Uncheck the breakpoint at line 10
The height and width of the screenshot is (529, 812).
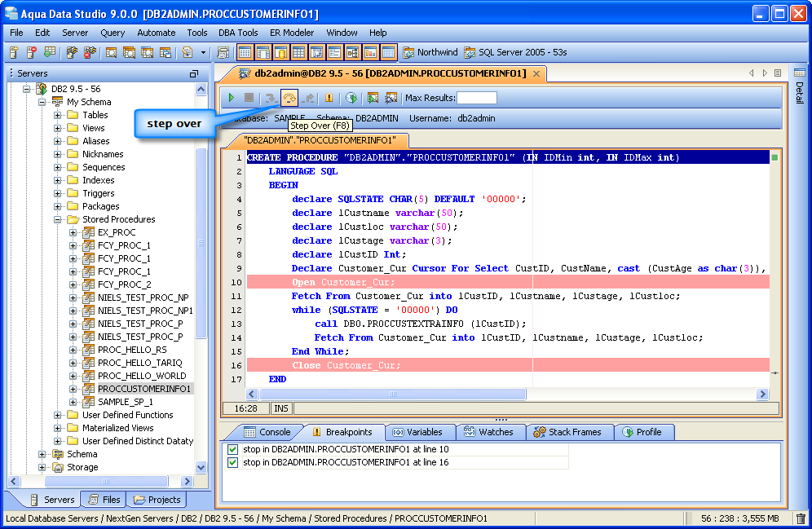pyautogui.click(x=232, y=449)
